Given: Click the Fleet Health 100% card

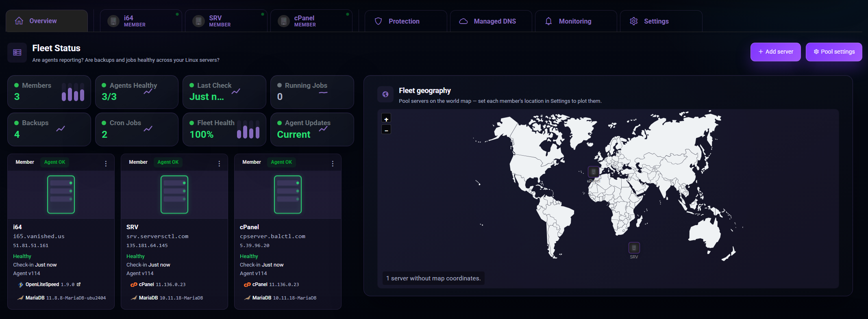Looking at the screenshot, I should 224,129.
